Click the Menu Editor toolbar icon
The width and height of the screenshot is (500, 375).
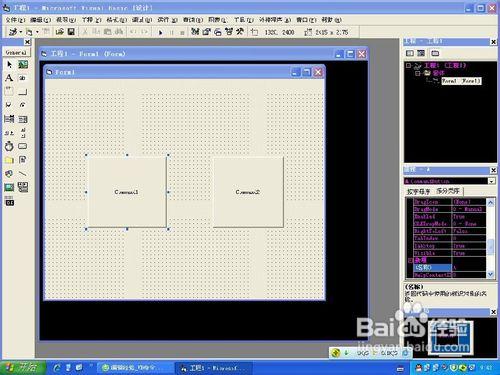tap(46, 32)
